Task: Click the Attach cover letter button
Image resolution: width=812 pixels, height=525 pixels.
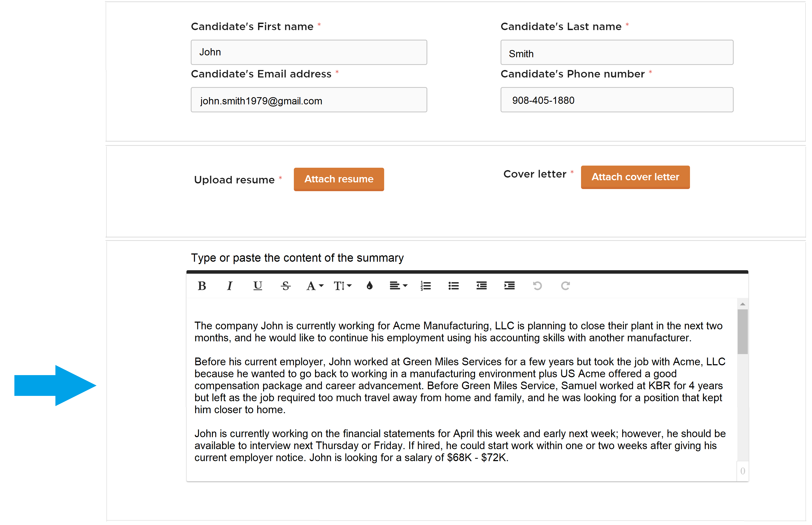Action: pos(635,177)
